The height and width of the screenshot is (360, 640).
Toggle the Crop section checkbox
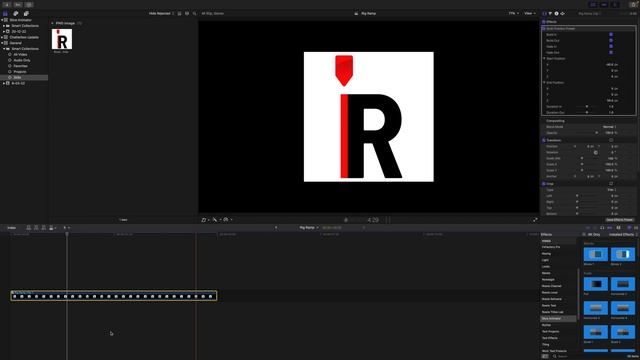pyautogui.click(x=544, y=184)
